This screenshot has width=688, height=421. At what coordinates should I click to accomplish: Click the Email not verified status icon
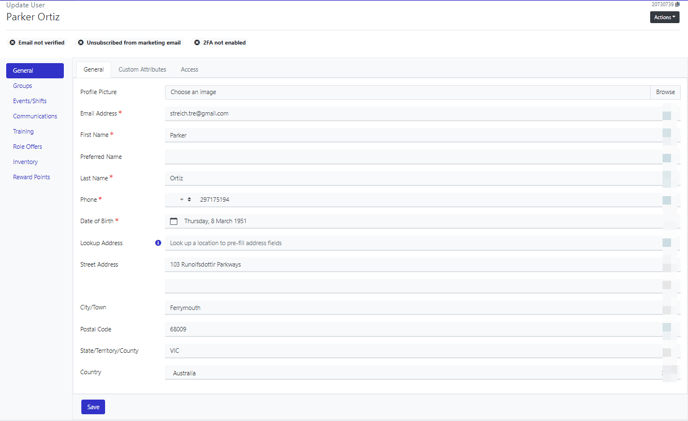click(x=12, y=43)
